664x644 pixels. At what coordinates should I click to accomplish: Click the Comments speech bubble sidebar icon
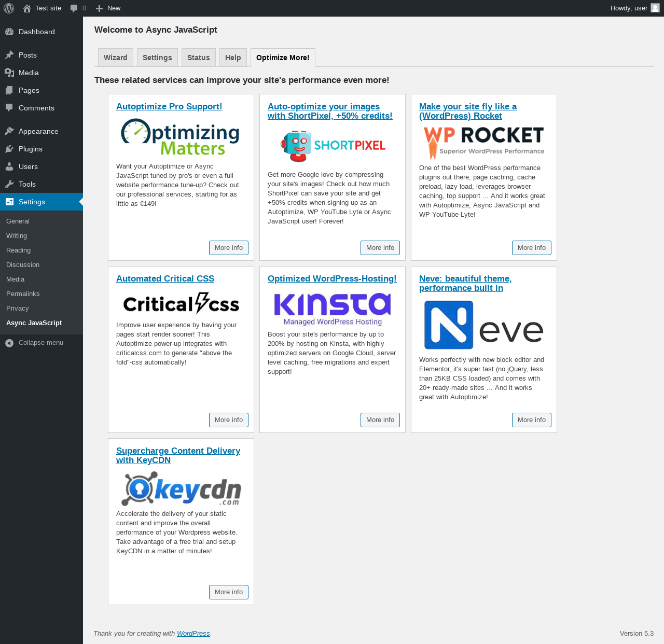coord(9,108)
